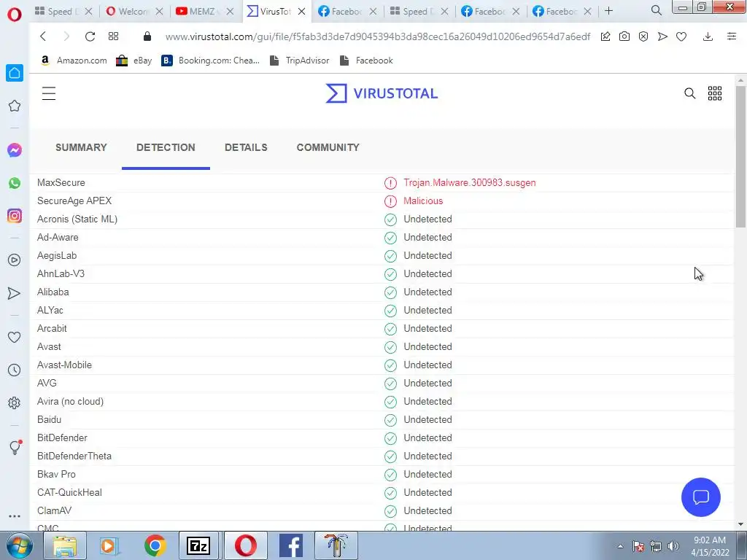Reload the VirusTotal page
Viewport: 747px width, 560px height.
pos(90,36)
